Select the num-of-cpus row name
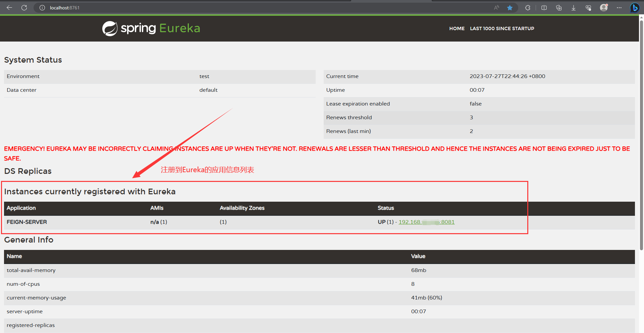The image size is (644, 333). point(23,284)
